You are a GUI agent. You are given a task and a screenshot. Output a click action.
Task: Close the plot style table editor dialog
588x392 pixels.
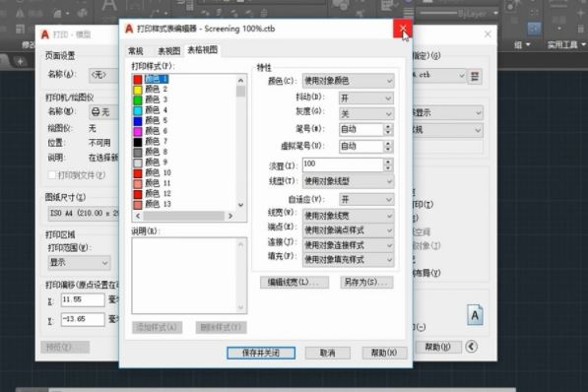tap(403, 29)
